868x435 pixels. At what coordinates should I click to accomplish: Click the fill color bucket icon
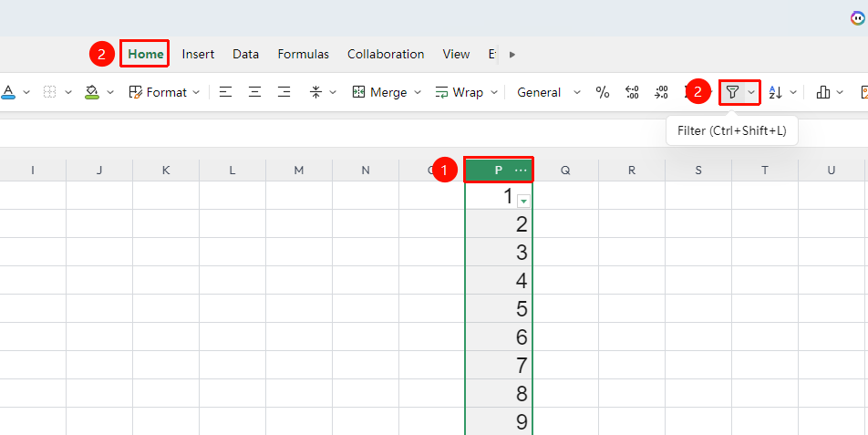click(x=92, y=92)
